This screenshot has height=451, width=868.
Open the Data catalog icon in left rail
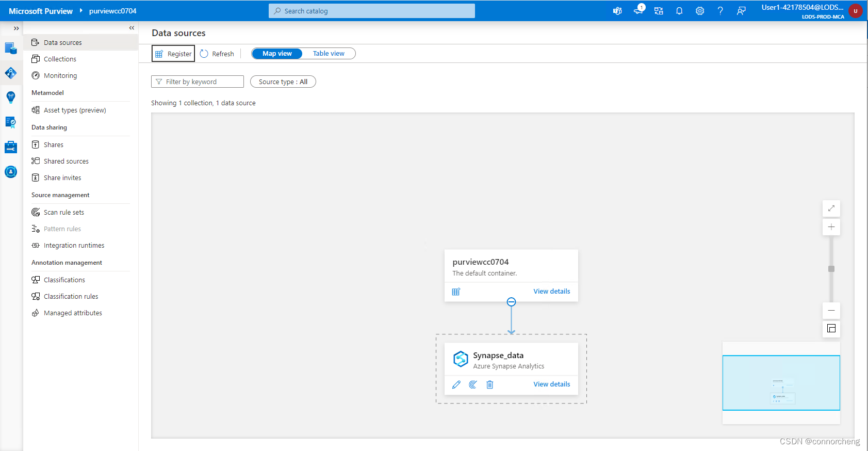click(11, 48)
